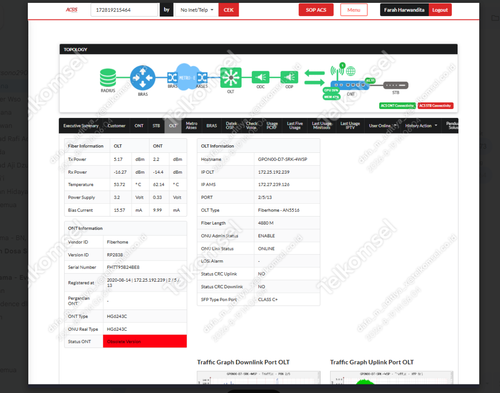The height and width of the screenshot is (393, 500).
Task: Click the IP OLT value 172.25.192.239
Action: click(274, 172)
